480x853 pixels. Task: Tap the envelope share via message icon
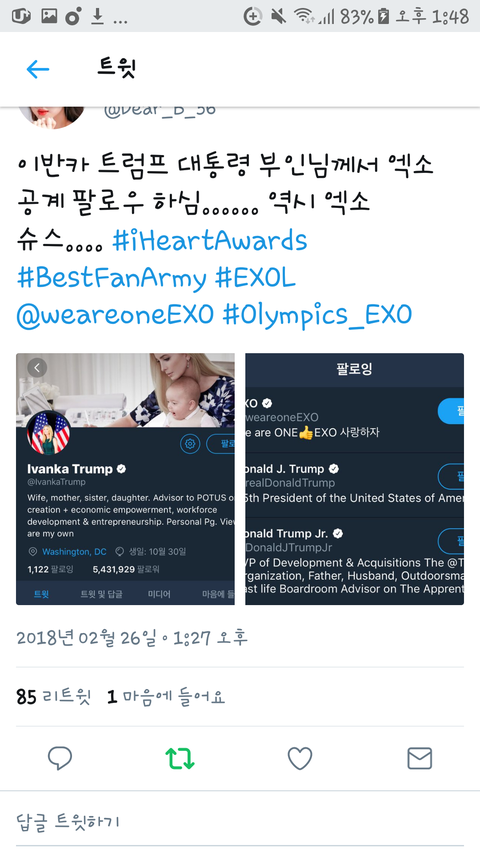point(420,758)
